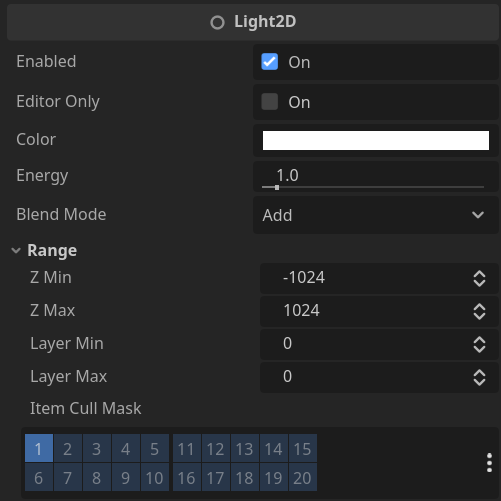Screen dimensions: 501x501
Task: Toggle cull mask layer 1
Action: click(x=39, y=448)
